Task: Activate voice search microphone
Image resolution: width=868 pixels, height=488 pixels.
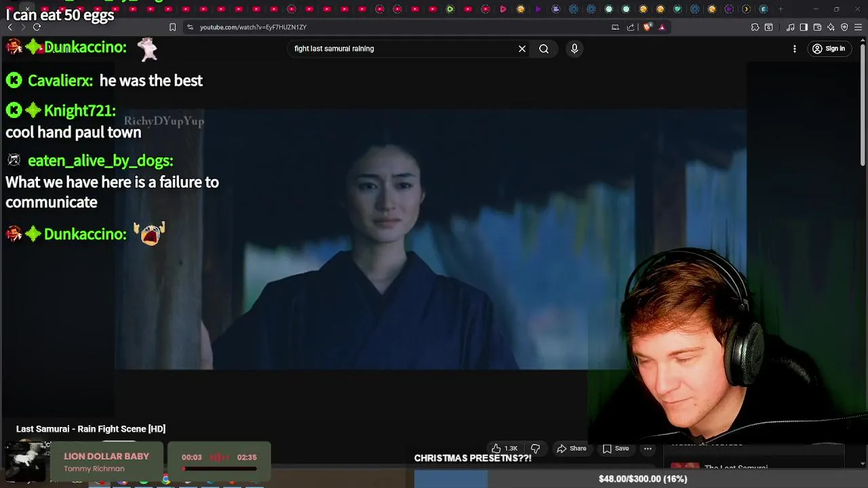Action: [x=574, y=49]
